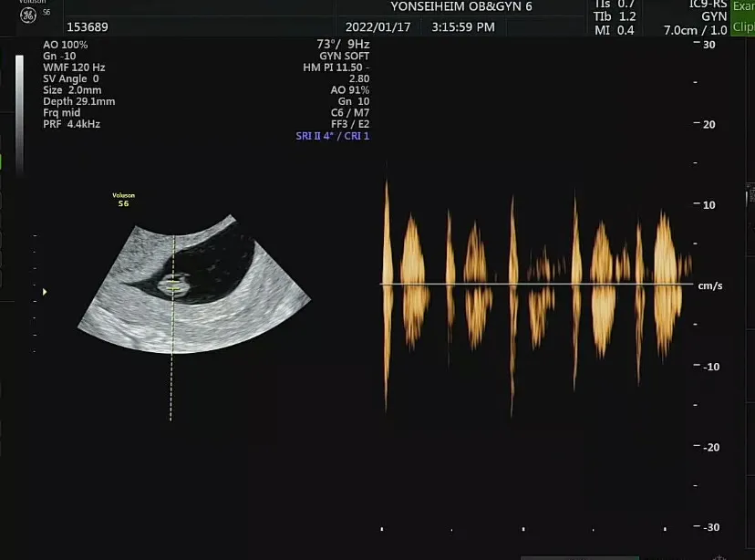
Task: Select the sample volume gate on the embryo
Action: pyautogui.click(x=173, y=287)
